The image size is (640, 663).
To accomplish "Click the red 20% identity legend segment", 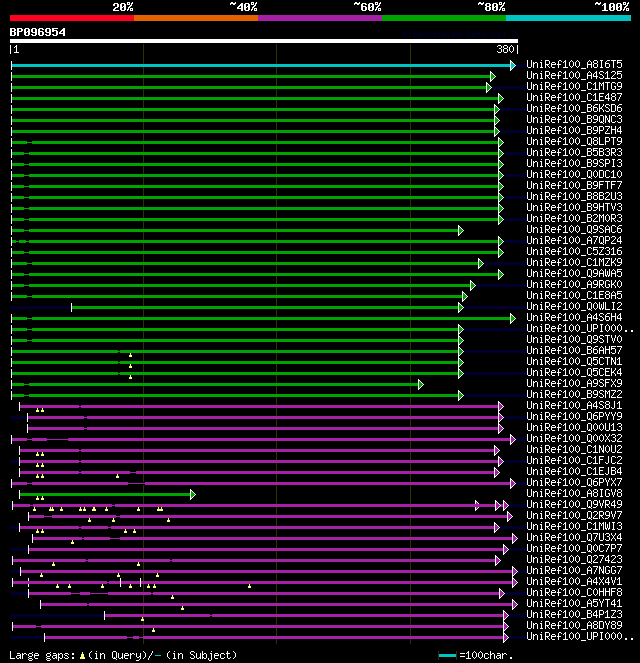I will pyautogui.click(x=72, y=18).
